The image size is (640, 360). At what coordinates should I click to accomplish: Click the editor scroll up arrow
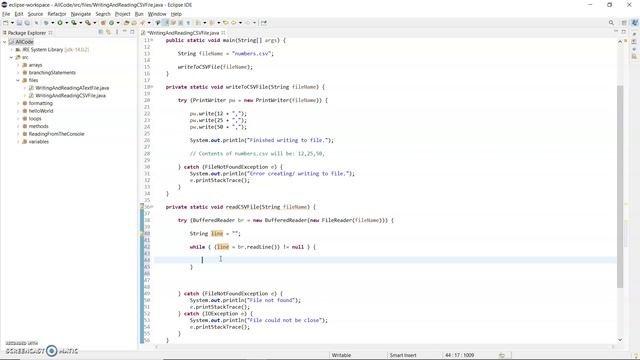(620, 42)
